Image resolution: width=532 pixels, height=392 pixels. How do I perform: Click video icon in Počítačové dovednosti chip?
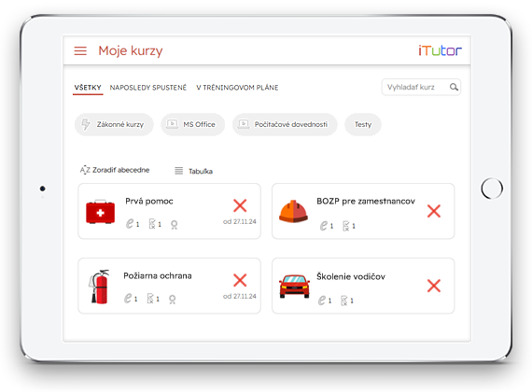pyautogui.click(x=244, y=124)
